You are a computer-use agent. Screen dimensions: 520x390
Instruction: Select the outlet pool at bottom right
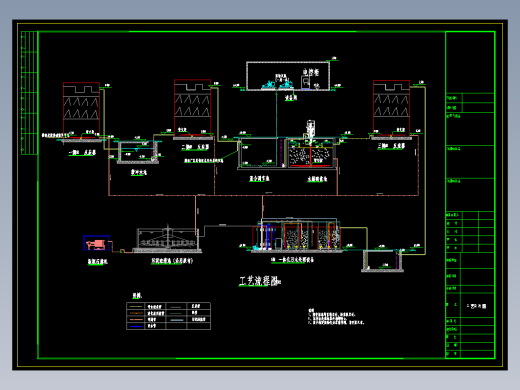(x=382, y=261)
